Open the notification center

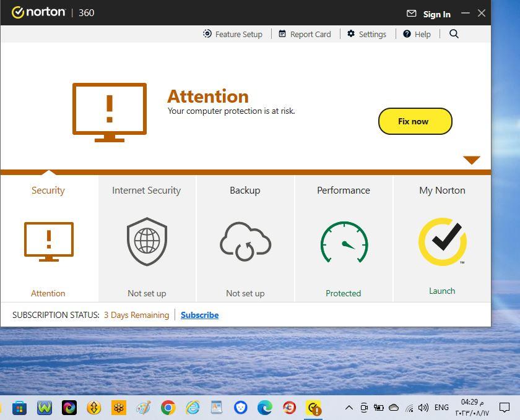click(x=505, y=408)
